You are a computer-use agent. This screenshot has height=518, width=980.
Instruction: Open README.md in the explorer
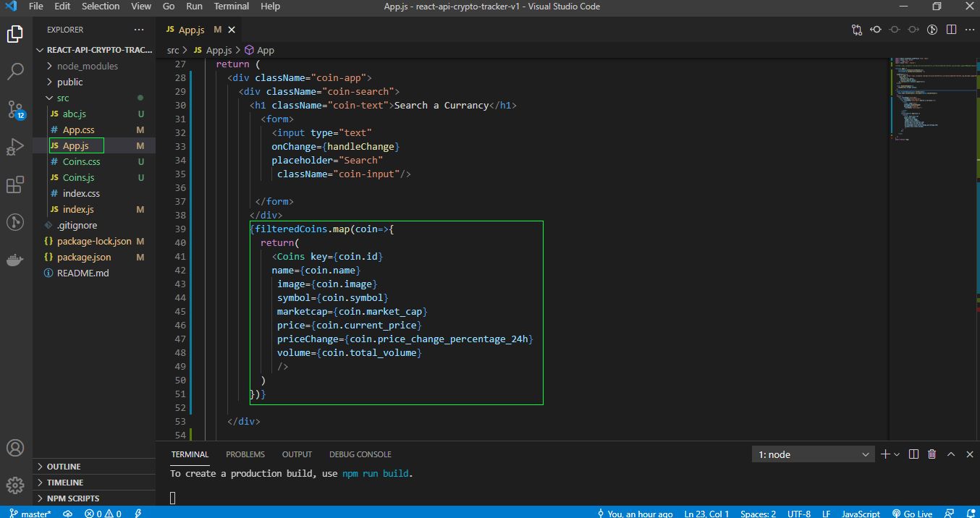(94, 273)
